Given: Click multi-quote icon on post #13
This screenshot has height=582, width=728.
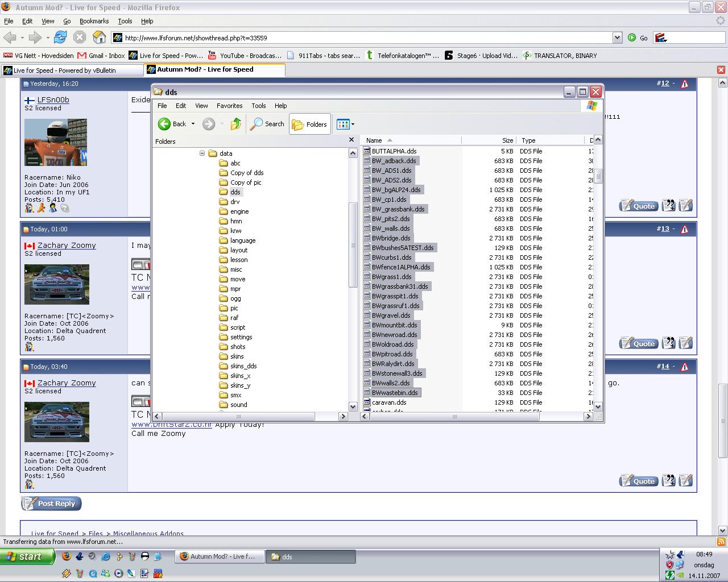Looking at the screenshot, I should click(669, 343).
